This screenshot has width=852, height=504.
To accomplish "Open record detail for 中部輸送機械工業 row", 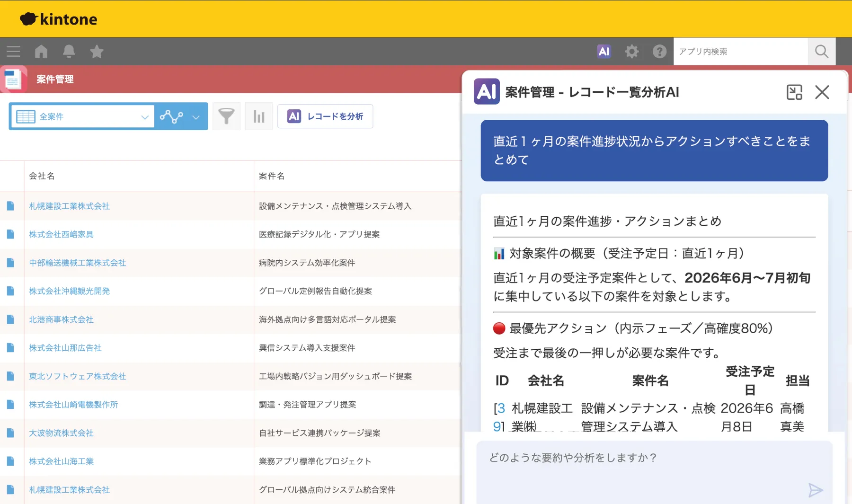I will 10,263.
